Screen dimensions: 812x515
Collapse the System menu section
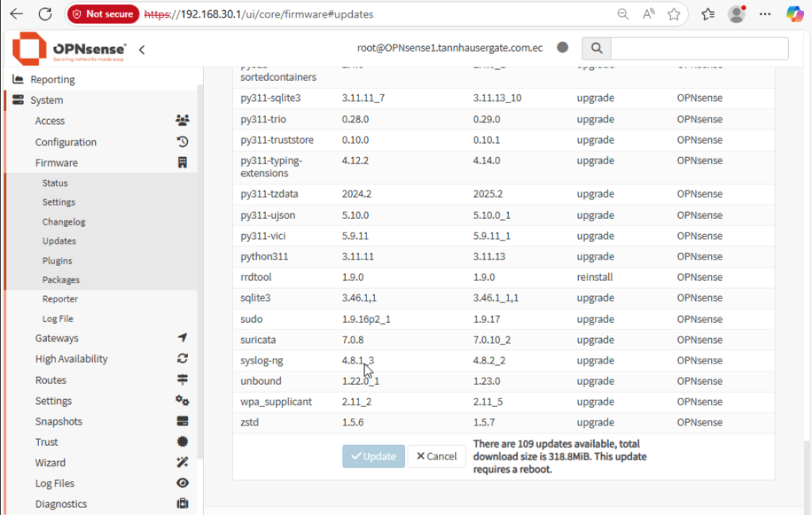click(x=47, y=100)
